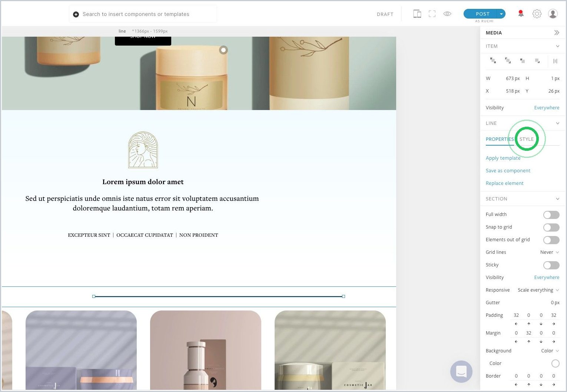
Task: Open the Background color swatch circle
Action: [555, 363]
